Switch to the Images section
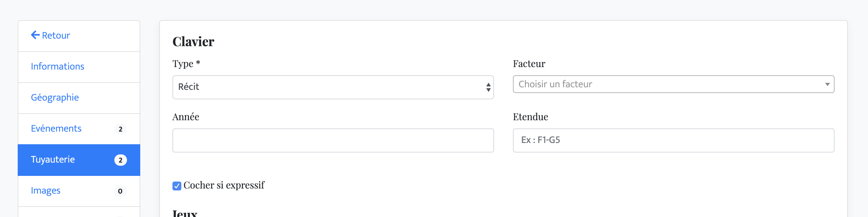The image size is (868, 217). (45, 191)
